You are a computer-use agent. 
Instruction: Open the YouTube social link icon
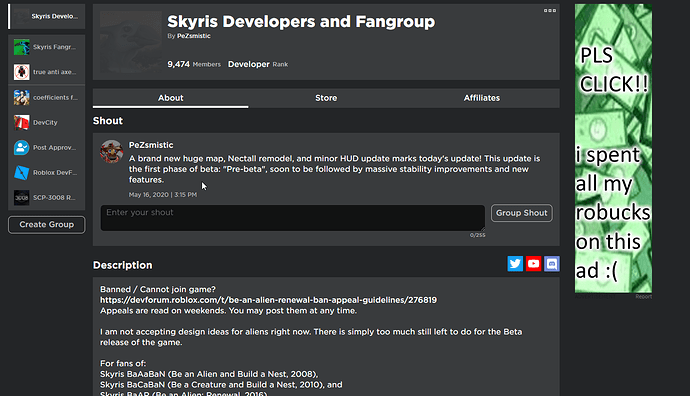(533, 264)
